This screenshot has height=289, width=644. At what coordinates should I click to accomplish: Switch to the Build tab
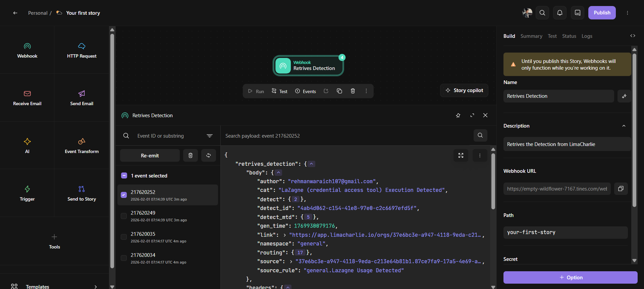pos(509,36)
